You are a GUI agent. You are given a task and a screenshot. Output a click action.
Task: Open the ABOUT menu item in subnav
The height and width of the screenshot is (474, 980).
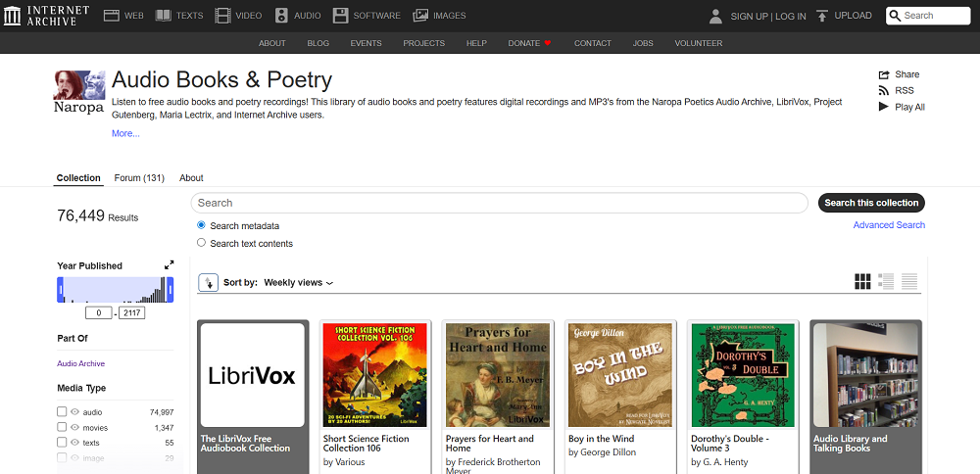click(x=271, y=43)
